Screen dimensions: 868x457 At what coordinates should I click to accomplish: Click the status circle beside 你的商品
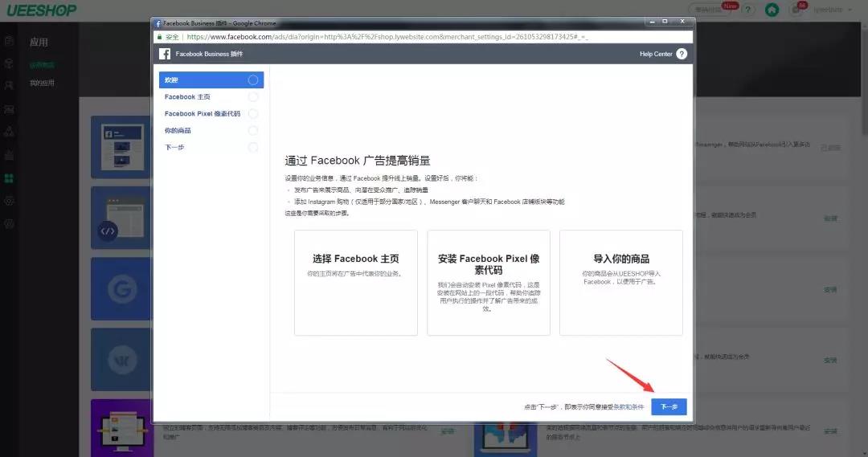click(253, 131)
